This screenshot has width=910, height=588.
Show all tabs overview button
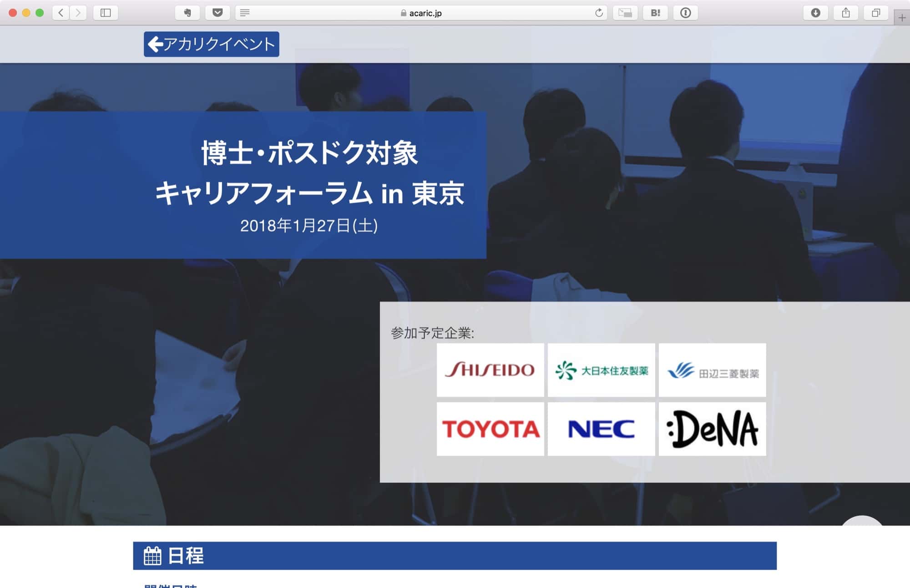[875, 13]
